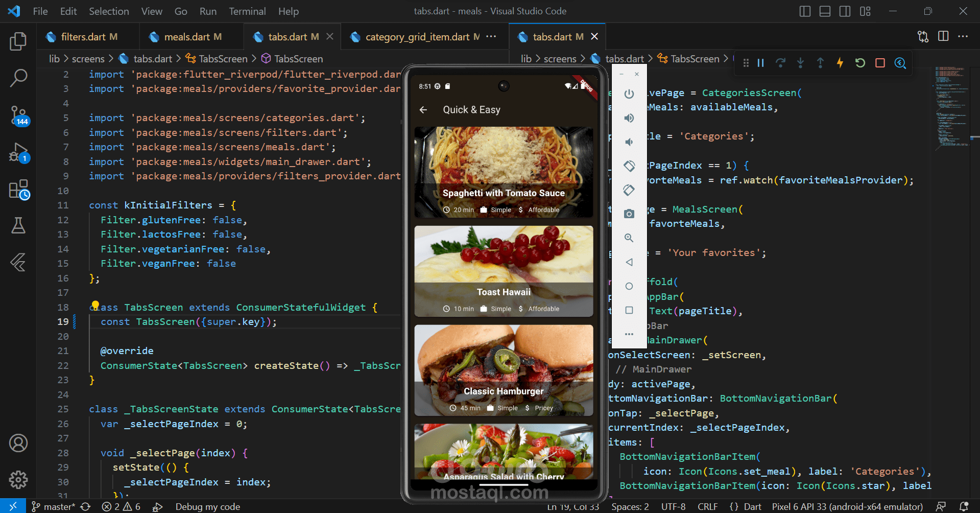Click the emulator Home circle button
Image resolution: width=980 pixels, height=513 pixels.
click(629, 286)
